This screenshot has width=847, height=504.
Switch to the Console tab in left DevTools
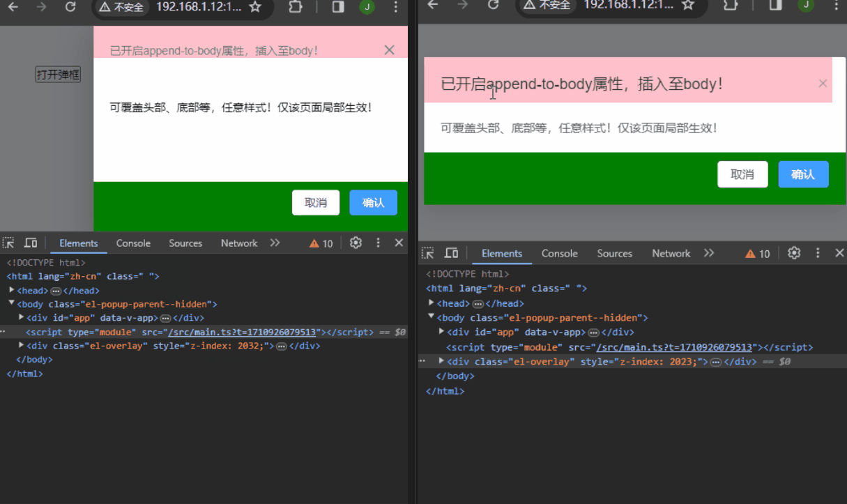[x=133, y=243]
